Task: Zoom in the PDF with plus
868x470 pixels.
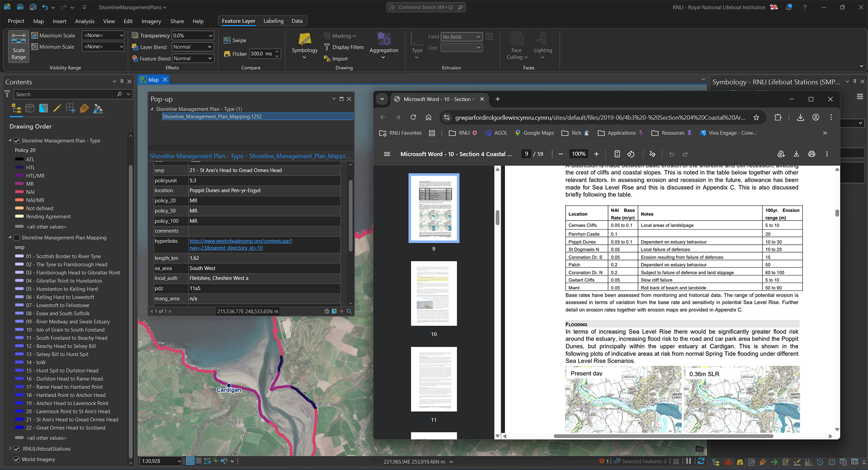Action: [596, 154]
